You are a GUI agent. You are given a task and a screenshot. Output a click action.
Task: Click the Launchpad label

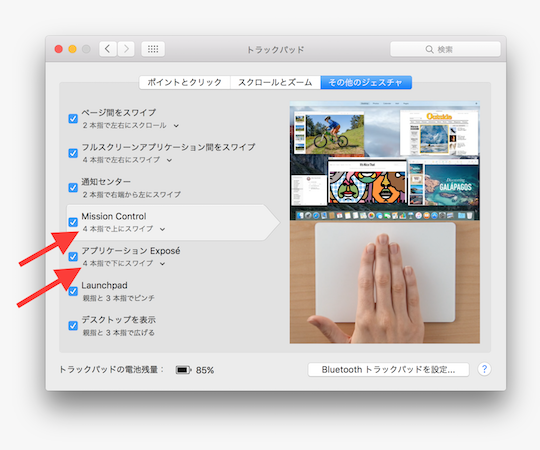[104, 285]
